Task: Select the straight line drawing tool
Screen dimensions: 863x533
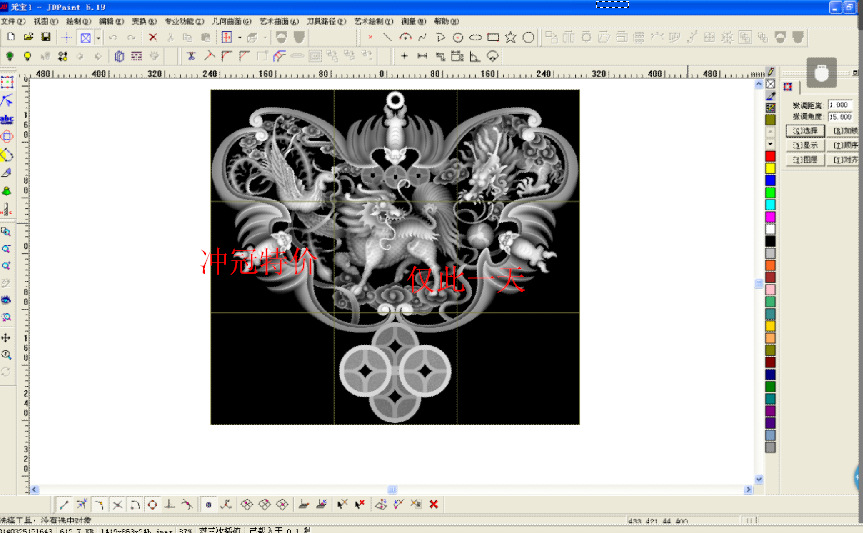Action: pos(387,37)
